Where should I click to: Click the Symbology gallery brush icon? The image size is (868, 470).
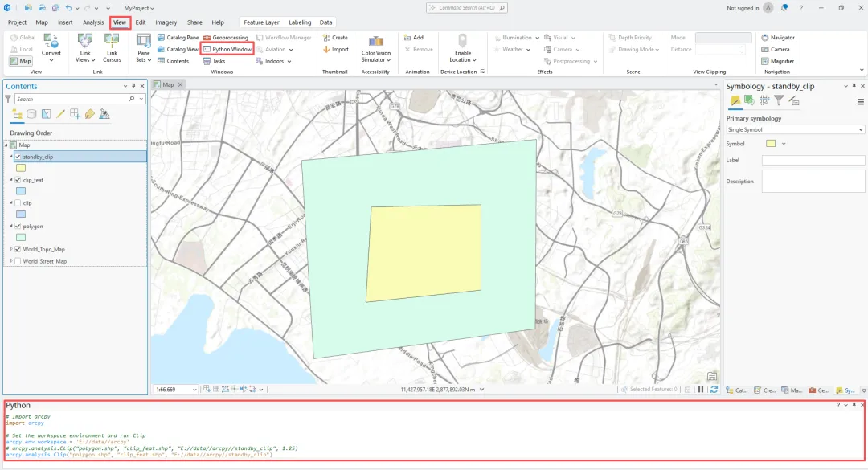[x=735, y=100]
